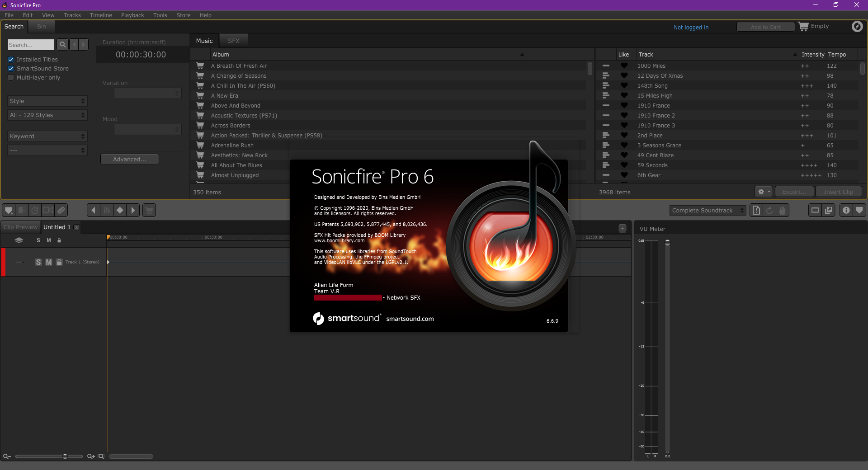
Task: Click the VU Meter volume fader handle
Action: pos(667,243)
